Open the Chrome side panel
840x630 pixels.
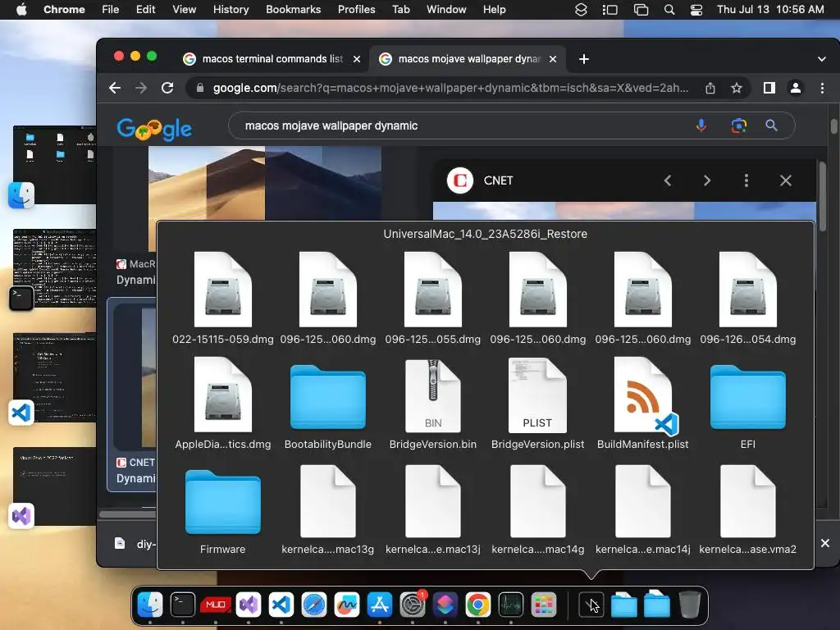[769, 88]
